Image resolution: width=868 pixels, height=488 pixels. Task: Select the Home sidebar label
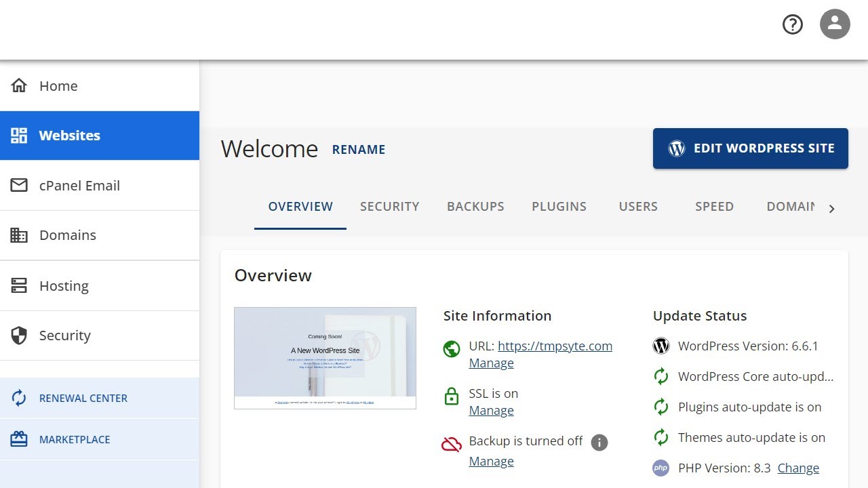click(x=58, y=86)
